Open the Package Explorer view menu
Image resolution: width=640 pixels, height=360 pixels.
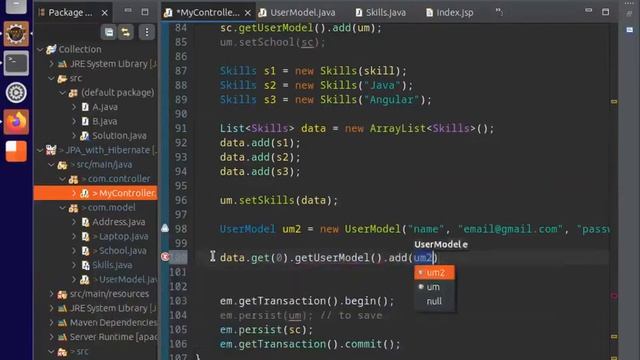(x=147, y=32)
